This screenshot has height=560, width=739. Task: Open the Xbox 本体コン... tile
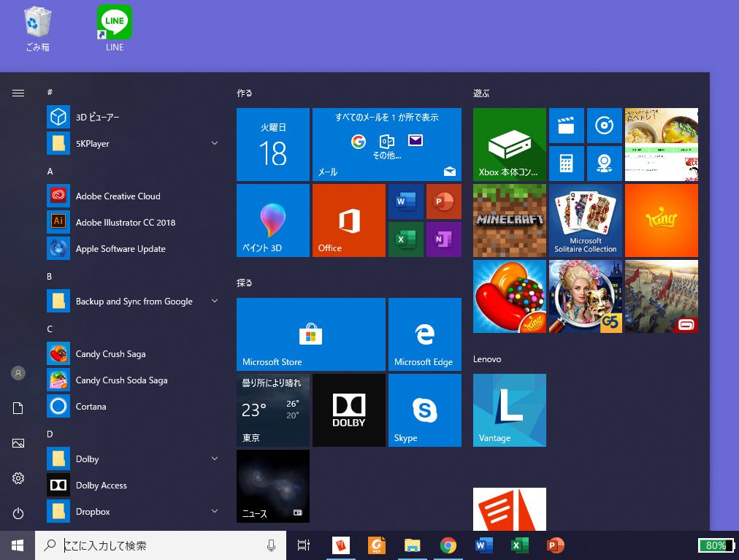coord(510,145)
